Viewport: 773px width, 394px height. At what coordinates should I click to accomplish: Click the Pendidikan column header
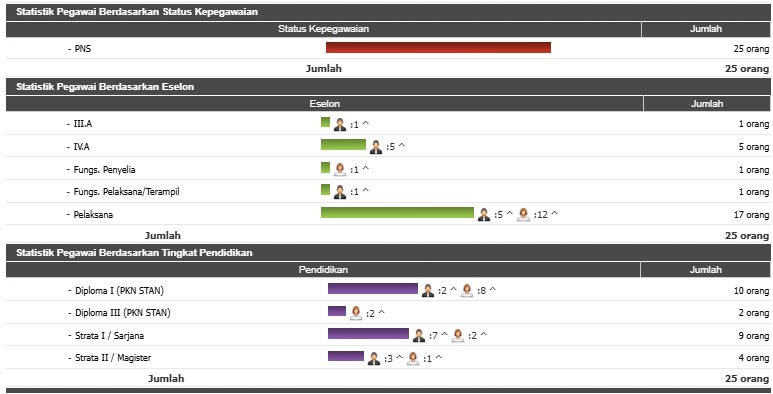tap(323, 270)
